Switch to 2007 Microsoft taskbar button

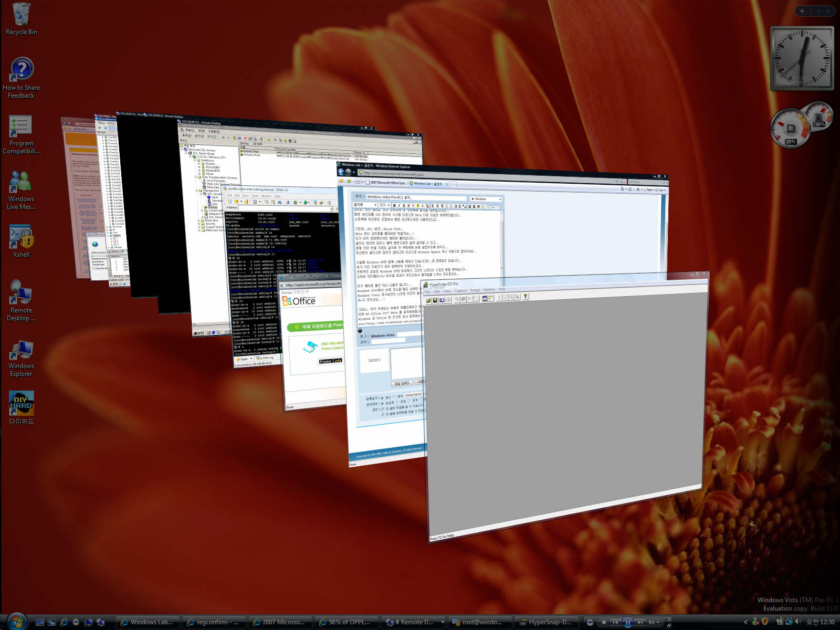(279, 622)
